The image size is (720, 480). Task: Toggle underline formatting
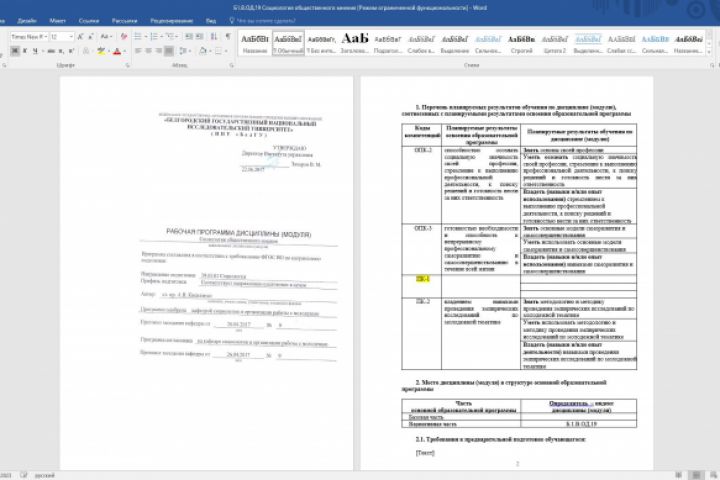tap(34, 51)
